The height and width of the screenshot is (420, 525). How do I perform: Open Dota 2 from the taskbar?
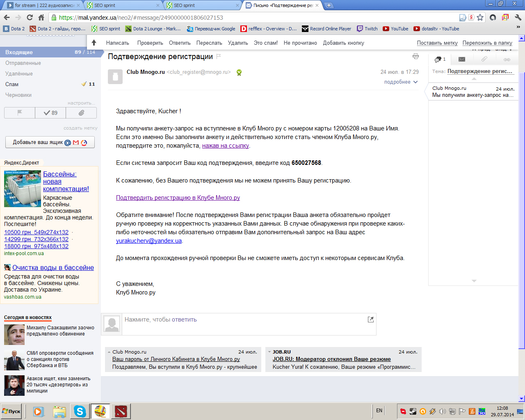[121, 411]
